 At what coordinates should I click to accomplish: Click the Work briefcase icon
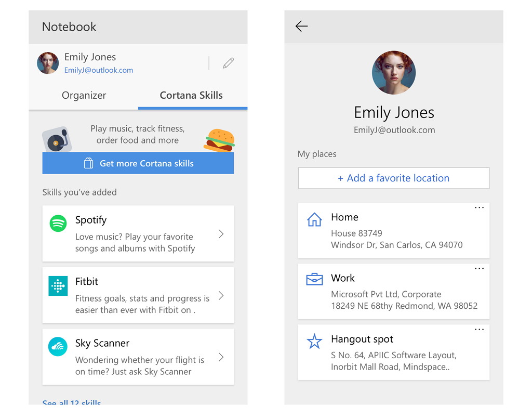pyautogui.click(x=314, y=279)
